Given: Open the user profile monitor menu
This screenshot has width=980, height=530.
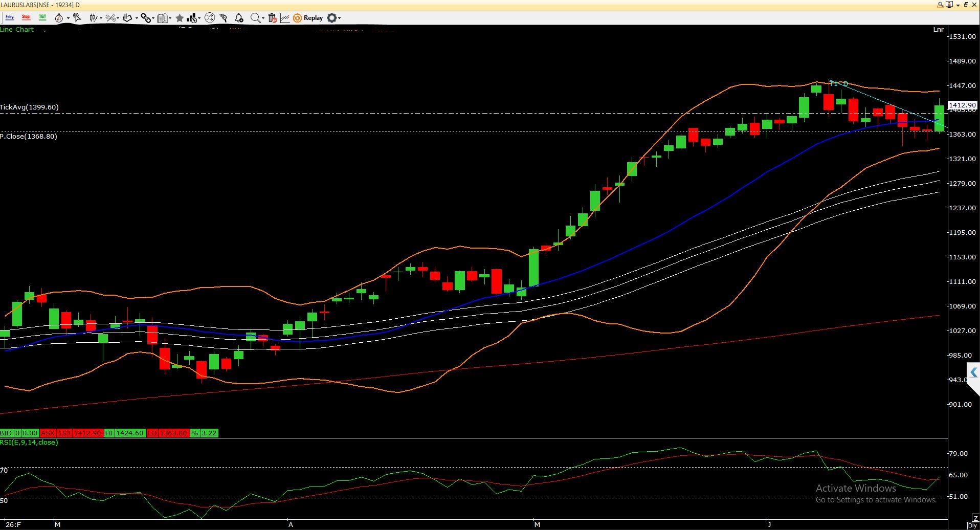Looking at the screenshot, I should [x=950, y=5].
